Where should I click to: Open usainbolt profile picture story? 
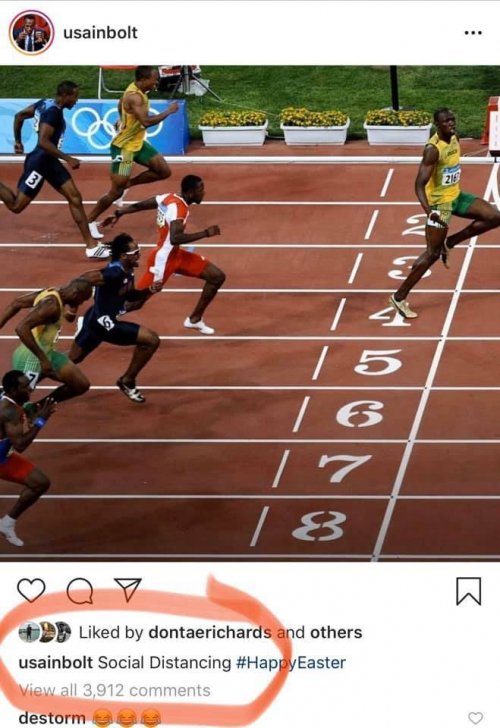pyautogui.click(x=32, y=32)
